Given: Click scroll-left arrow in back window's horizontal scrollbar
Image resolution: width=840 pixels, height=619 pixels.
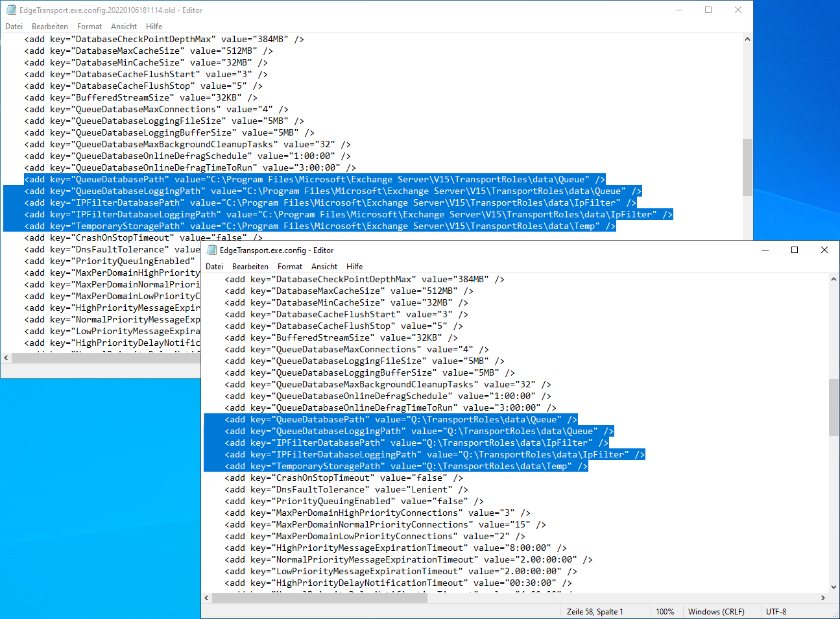Looking at the screenshot, I should 6,358.
